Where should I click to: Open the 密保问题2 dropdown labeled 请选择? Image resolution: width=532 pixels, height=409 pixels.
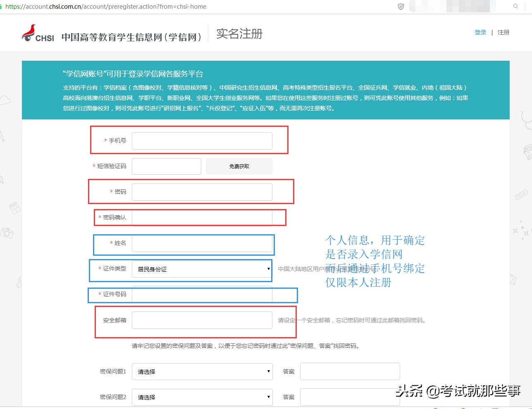click(x=201, y=397)
